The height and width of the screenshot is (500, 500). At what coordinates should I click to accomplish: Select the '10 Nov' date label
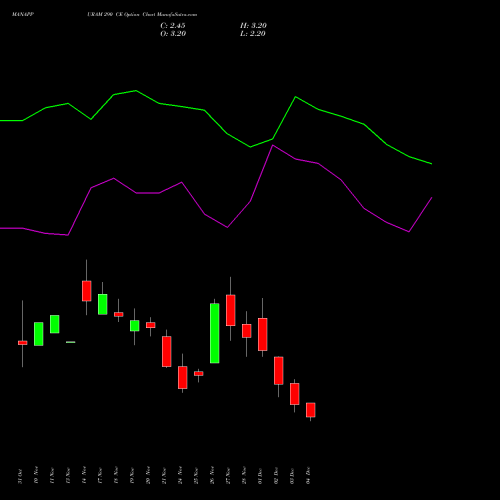coord(36,475)
